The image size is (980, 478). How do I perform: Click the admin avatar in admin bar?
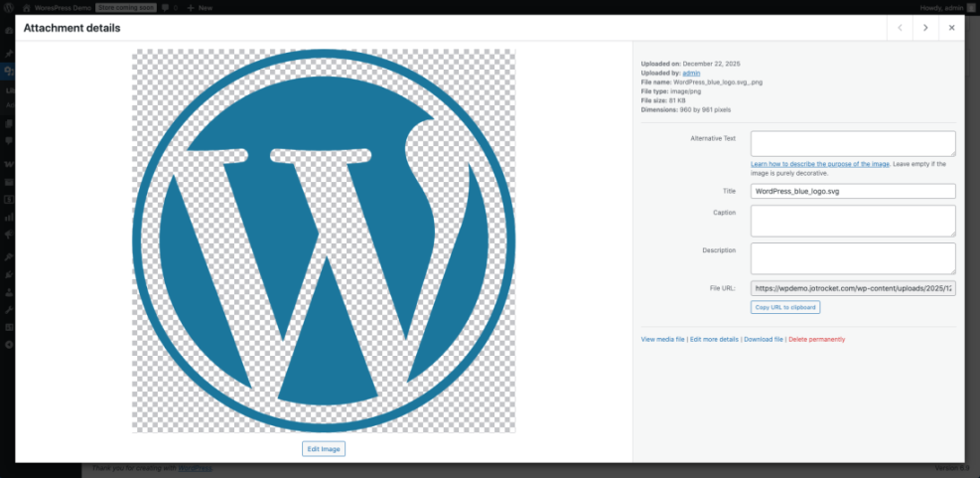(971, 8)
